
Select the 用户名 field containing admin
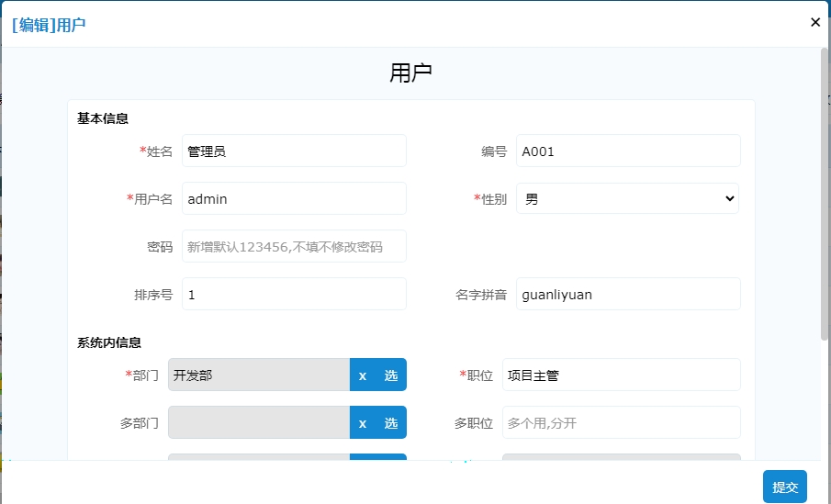point(294,198)
